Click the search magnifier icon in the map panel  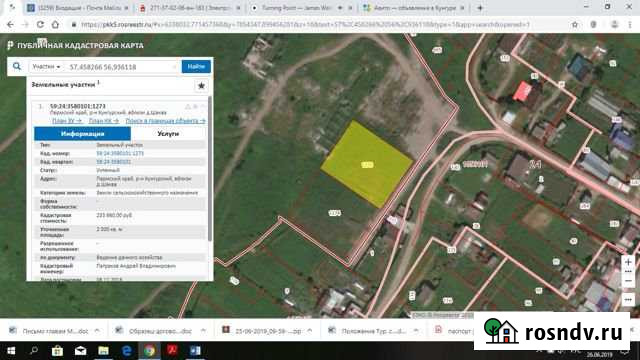point(17,66)
